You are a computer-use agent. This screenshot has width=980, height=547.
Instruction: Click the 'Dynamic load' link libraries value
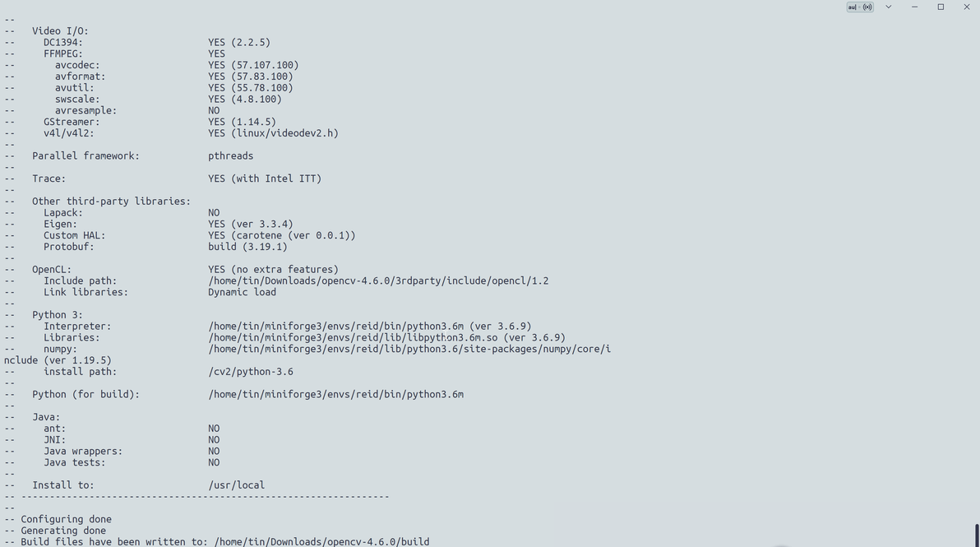coord(242,292)
